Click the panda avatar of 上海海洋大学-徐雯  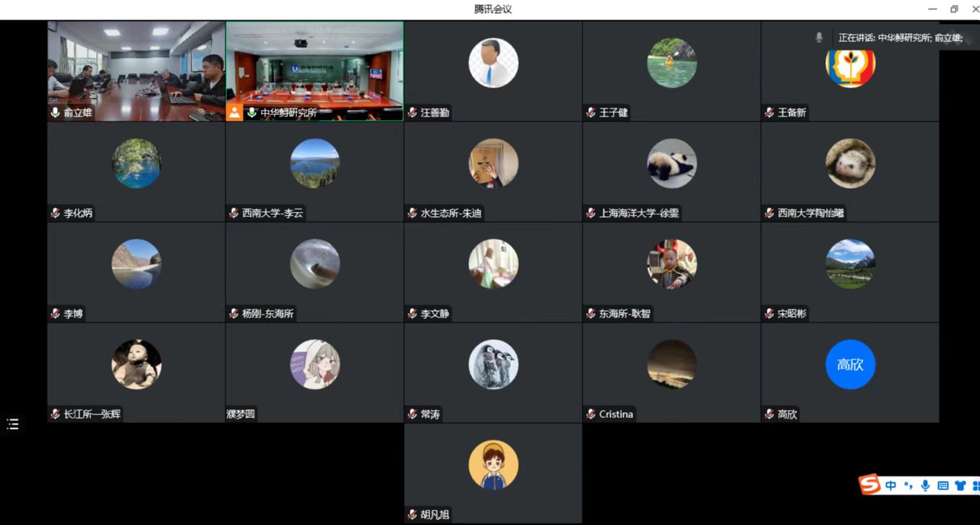tap(671, 163)
